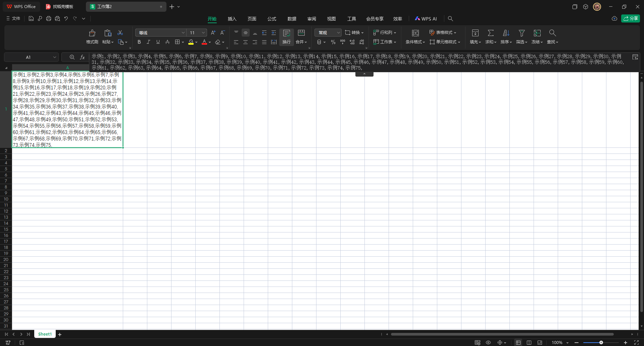Decrease font size with the A- icon
The width and height of the screenshot is (644, 346).
point(222,33)
